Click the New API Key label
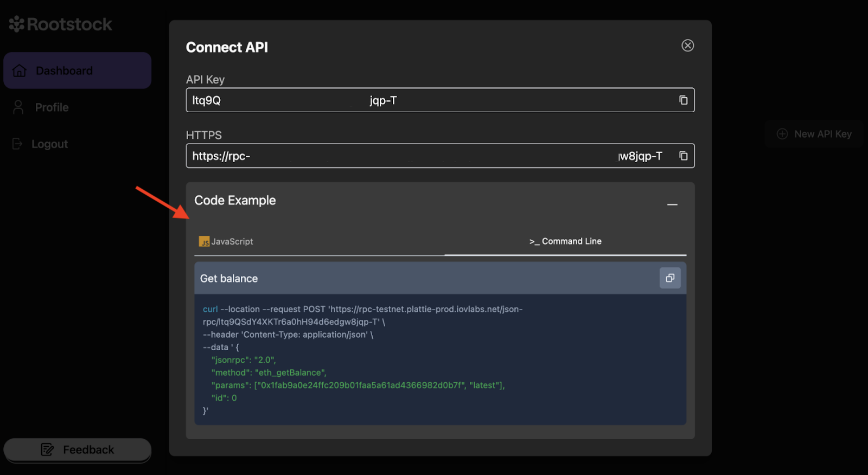 pyautogui.click(x=822, y=134)
